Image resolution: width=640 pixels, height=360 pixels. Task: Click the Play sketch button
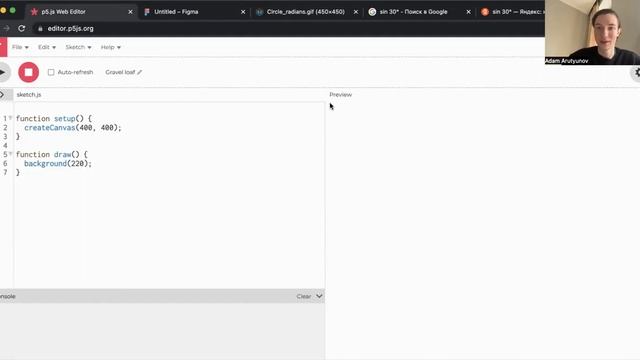point(3,72)
